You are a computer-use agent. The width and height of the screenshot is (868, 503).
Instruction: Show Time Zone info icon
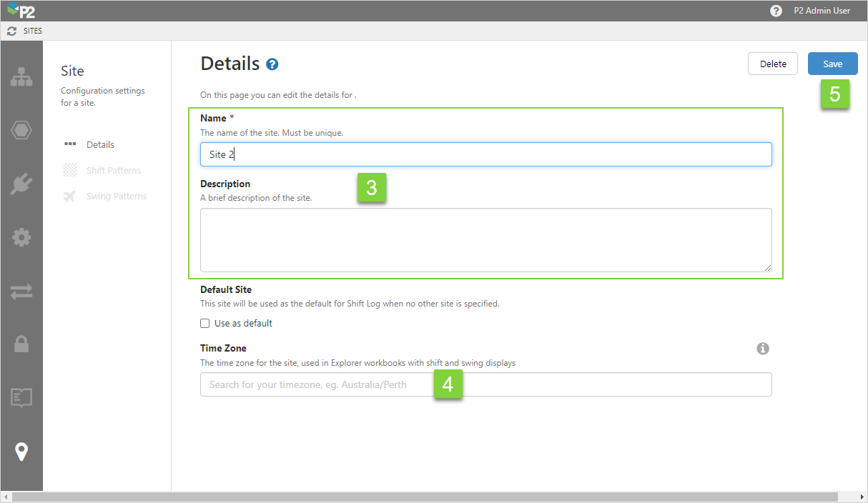click(763, 349)
